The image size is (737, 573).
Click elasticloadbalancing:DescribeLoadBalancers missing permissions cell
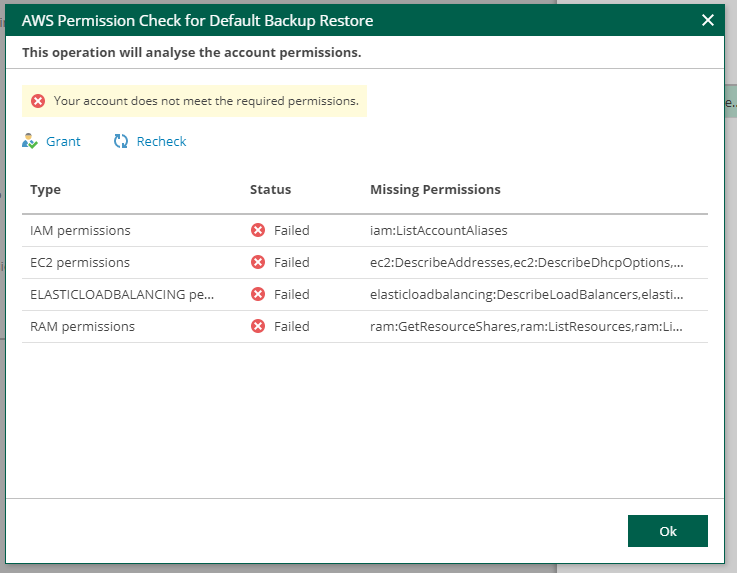(526, 294)
